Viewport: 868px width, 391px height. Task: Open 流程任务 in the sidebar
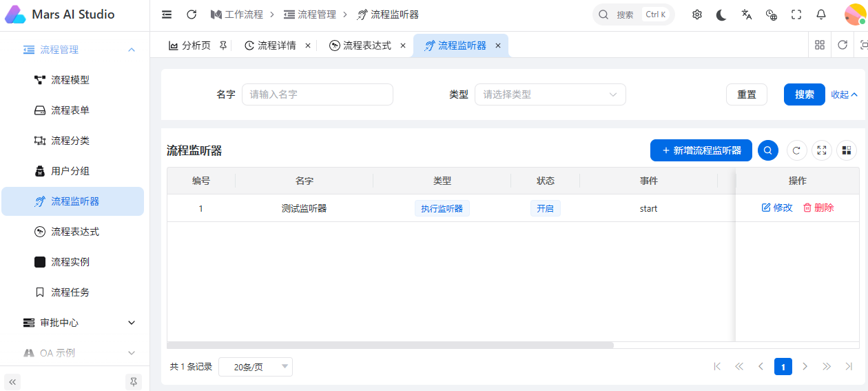[72, 292]
